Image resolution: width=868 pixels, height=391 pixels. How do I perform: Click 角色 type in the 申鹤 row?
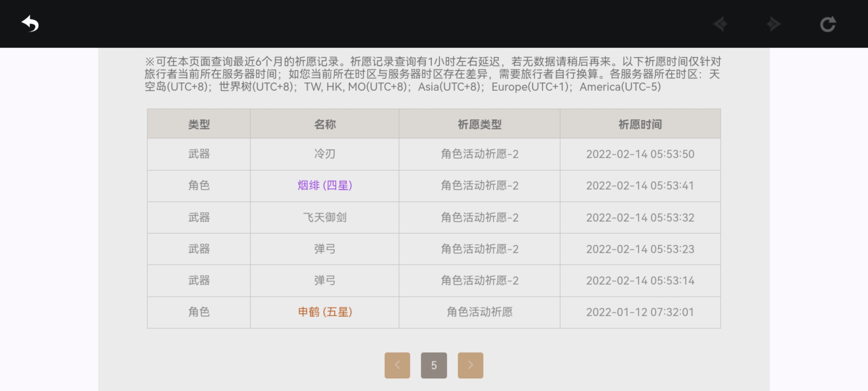(199, 312)
